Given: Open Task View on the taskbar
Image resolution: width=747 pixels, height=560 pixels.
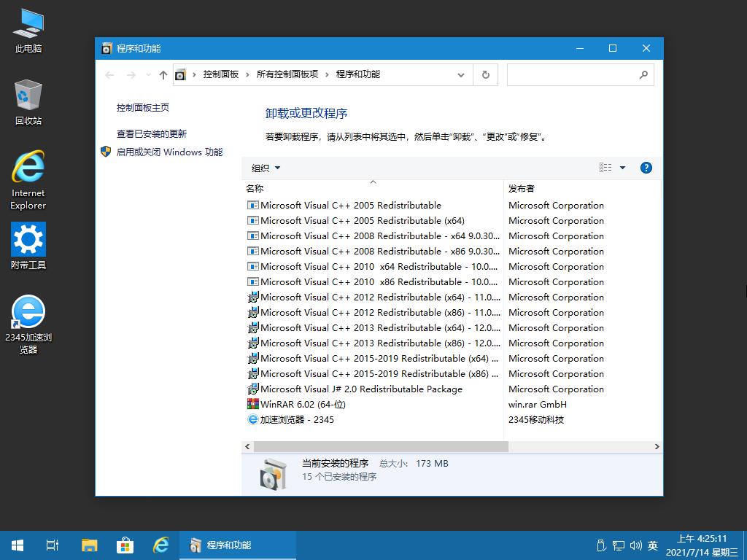Looking at the screenshot, I should coord(53,545).
